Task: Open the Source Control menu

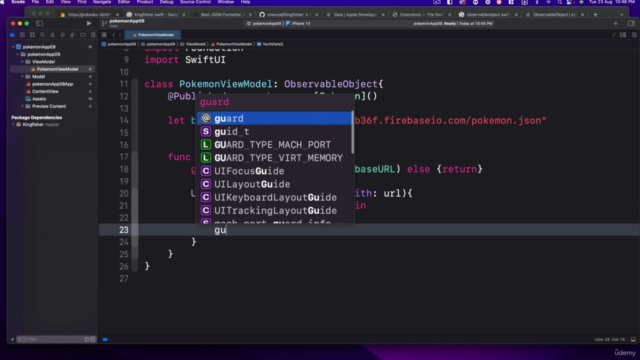Action: coord(195,2)
